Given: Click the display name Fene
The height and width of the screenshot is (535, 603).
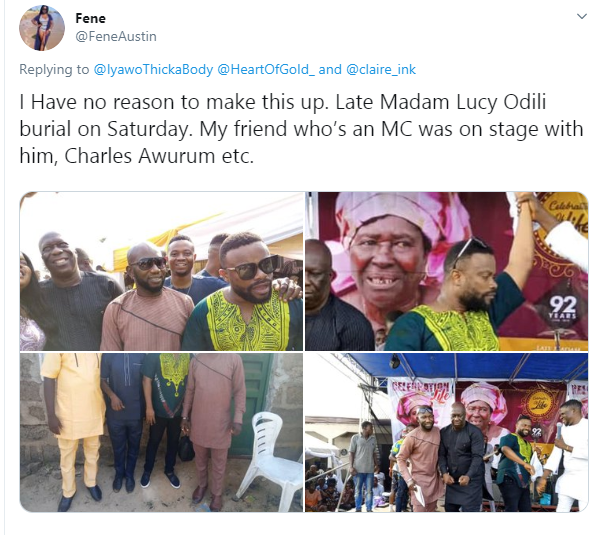Looking at the screenshot, I should [90, 18].
